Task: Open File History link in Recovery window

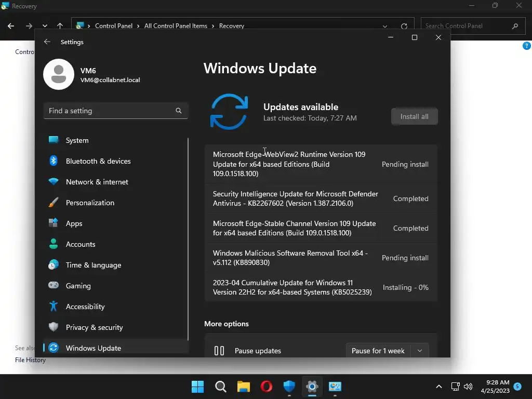Action: click(30, 360)
